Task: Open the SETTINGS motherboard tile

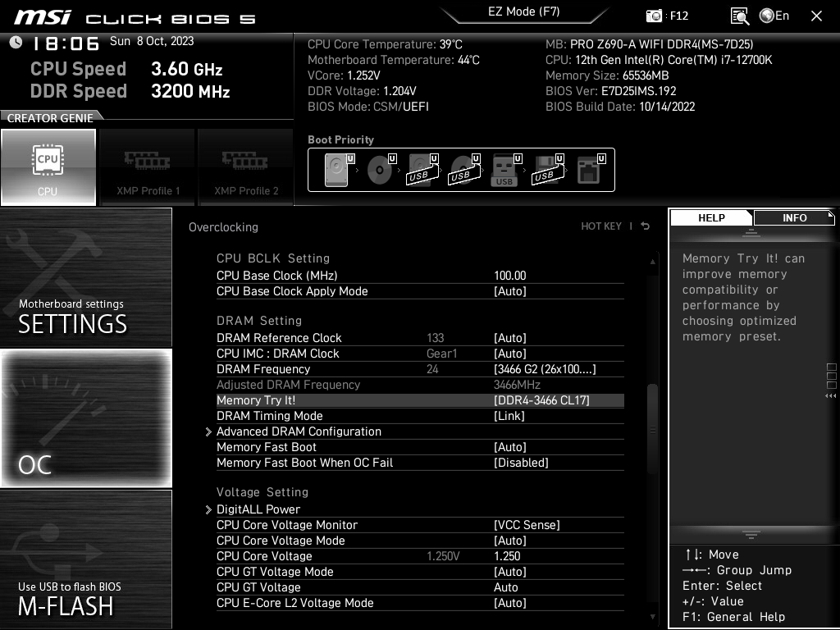Action: coord(85,277)
